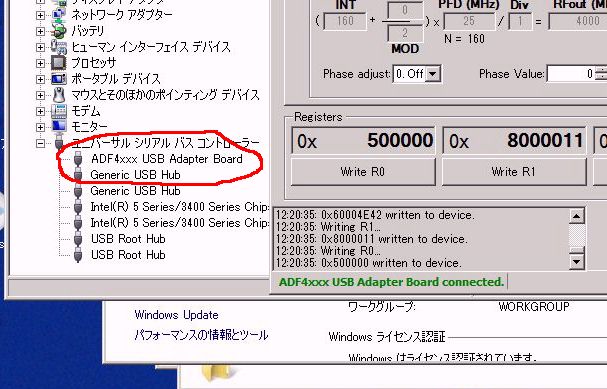Click the mouse pointing devices icon
The height and width of the screenshot is (389, 607).
[59, 95]
